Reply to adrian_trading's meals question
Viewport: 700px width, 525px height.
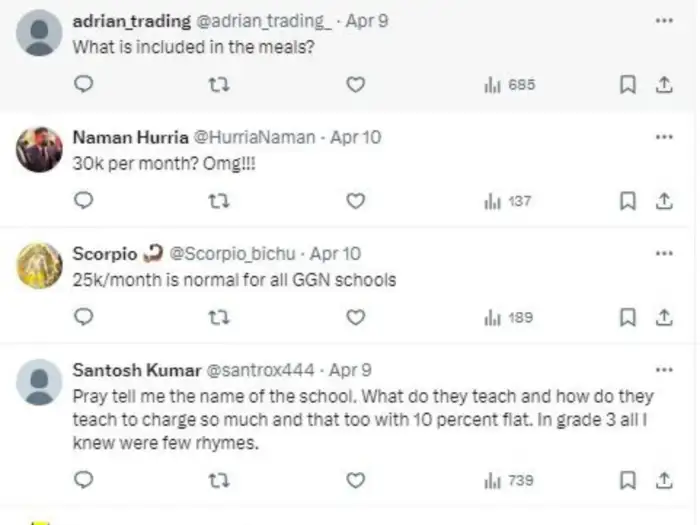coord(85,85)
